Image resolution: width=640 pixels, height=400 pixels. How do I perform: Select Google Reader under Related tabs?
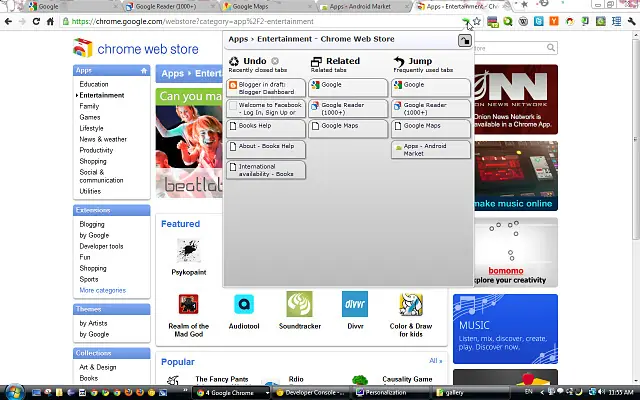348,109
